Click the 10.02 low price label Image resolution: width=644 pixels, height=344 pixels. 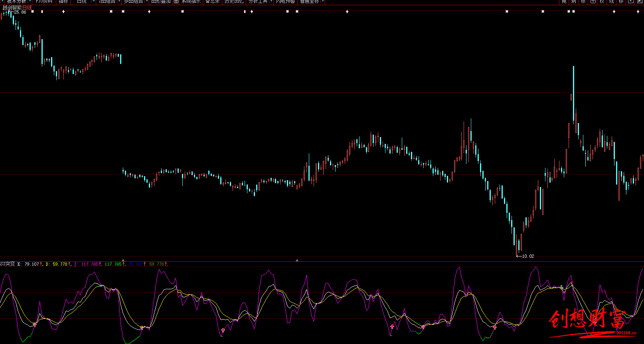coord(528,256)
